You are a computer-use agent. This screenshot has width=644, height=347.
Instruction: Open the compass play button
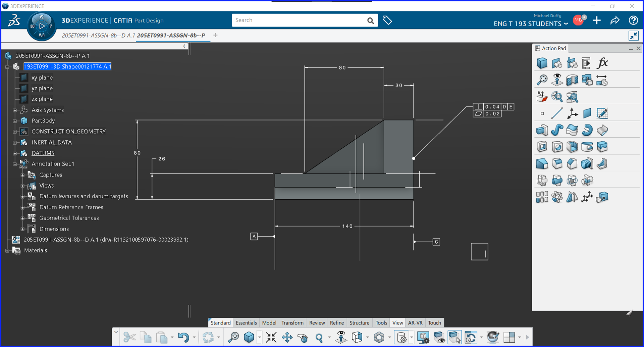point(42,26)
